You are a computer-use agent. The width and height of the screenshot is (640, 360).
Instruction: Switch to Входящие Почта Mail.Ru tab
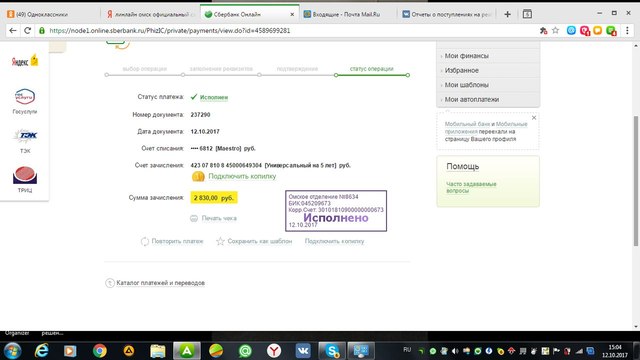pos(346,14)
